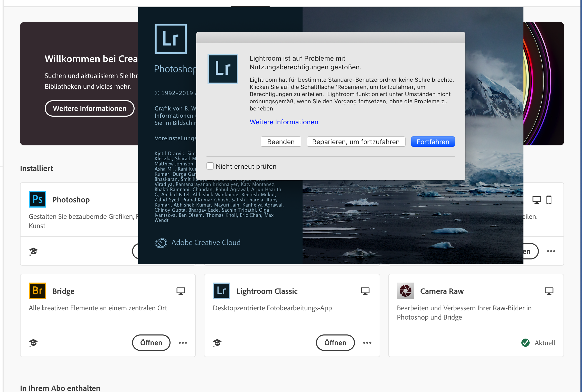Click the Photoshop Ps app icon
The width and height of the screenshot is (582, 392).
(37, 199)
